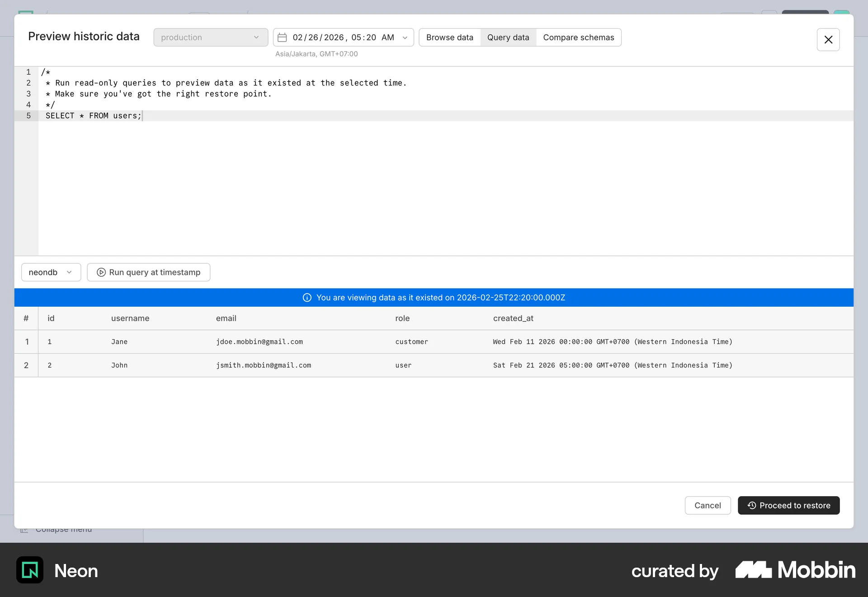
Task: Click the Preview historic data title
Action: [x=84, y=36]
